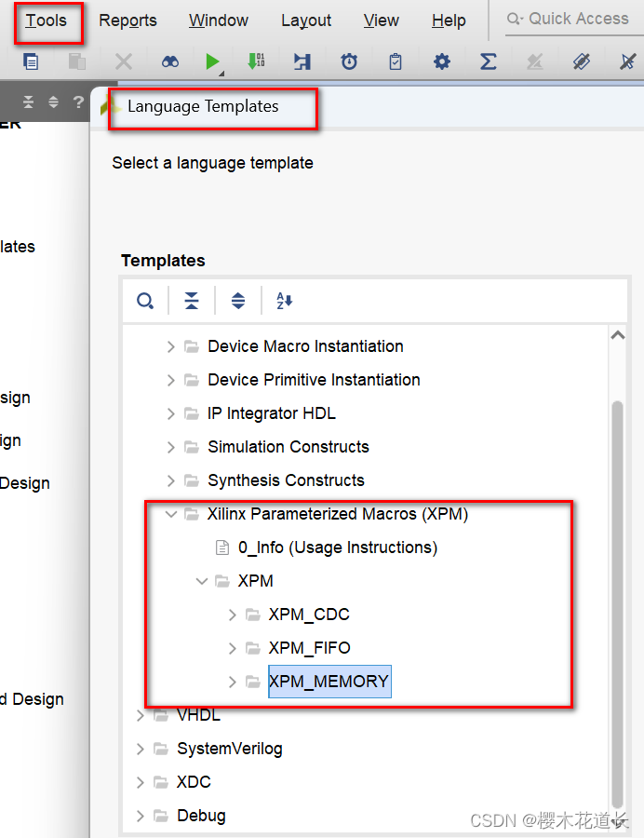Select the SystemVerilog row
Image resolution: width=644 pixels, height=838 pixels.
pyautogui.click(x=230, y=750)
